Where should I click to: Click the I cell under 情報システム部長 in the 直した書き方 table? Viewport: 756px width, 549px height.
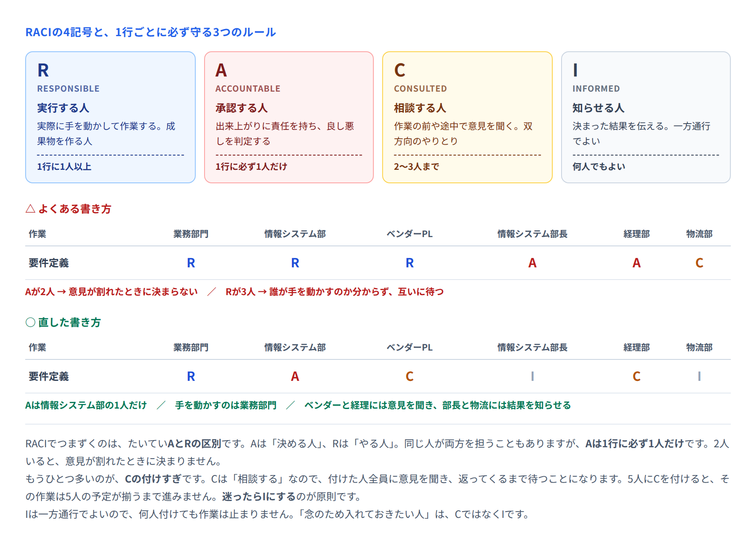(533, 377)
